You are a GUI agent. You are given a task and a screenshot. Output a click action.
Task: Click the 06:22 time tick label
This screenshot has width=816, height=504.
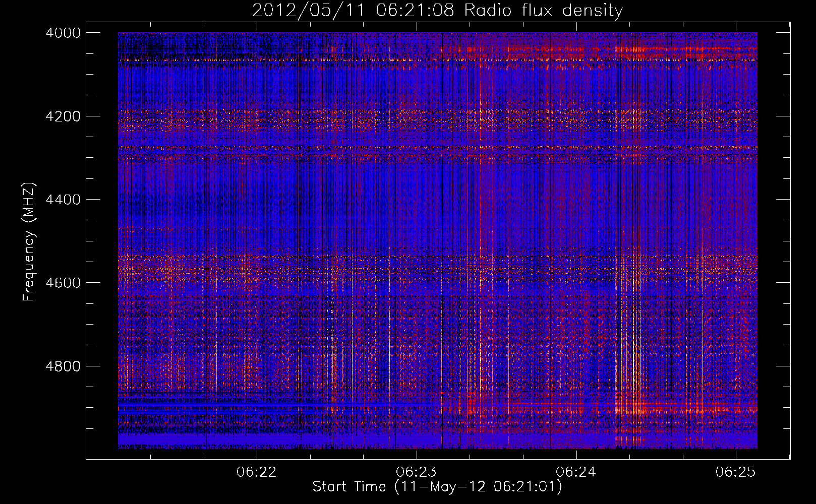(x=257, y=472)
